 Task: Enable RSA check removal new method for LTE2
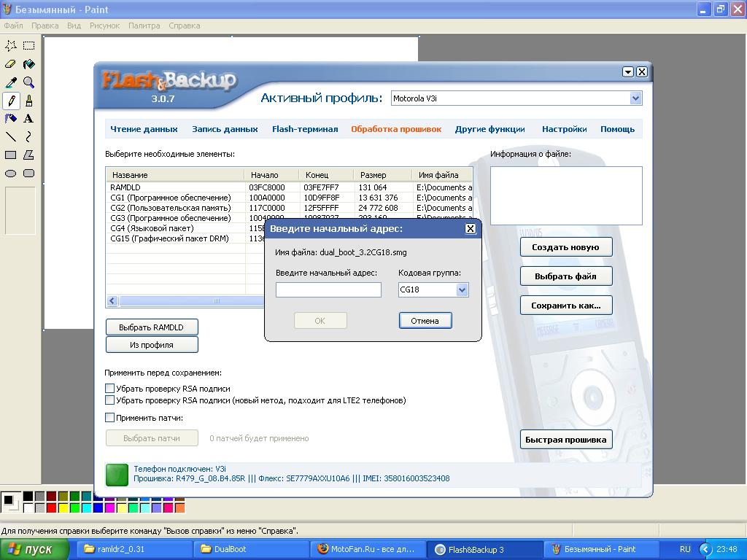point(109,400)
